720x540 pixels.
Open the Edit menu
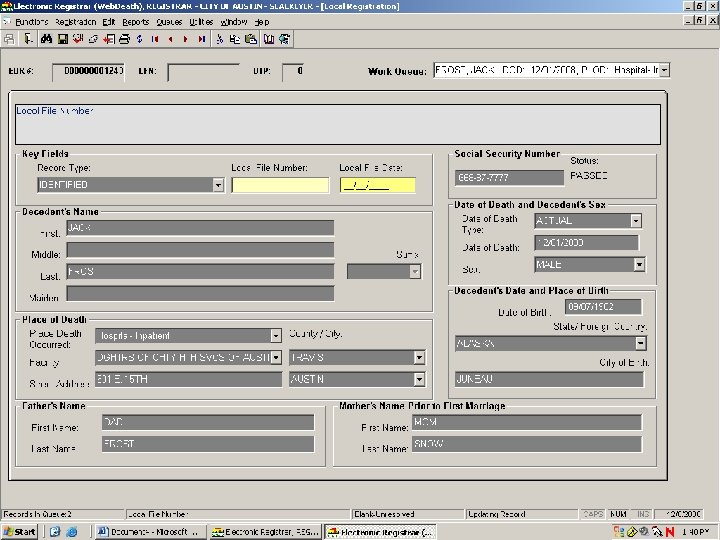click(x=109, y=22)
